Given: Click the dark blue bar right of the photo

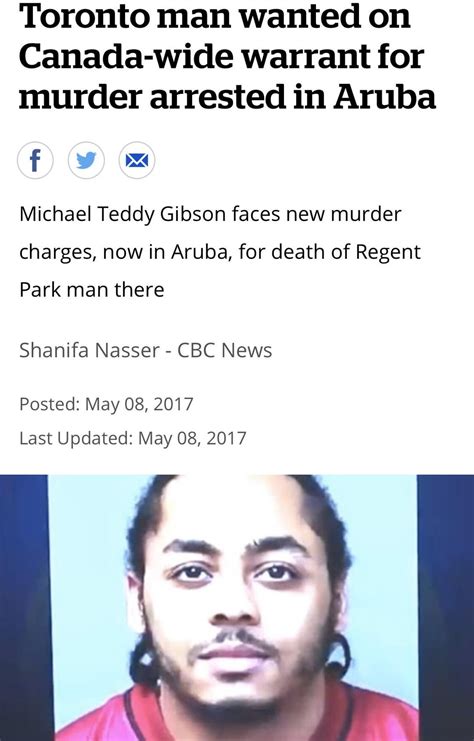Looking at the screenshot, I should pyautogui.click(x=446, y=608).
